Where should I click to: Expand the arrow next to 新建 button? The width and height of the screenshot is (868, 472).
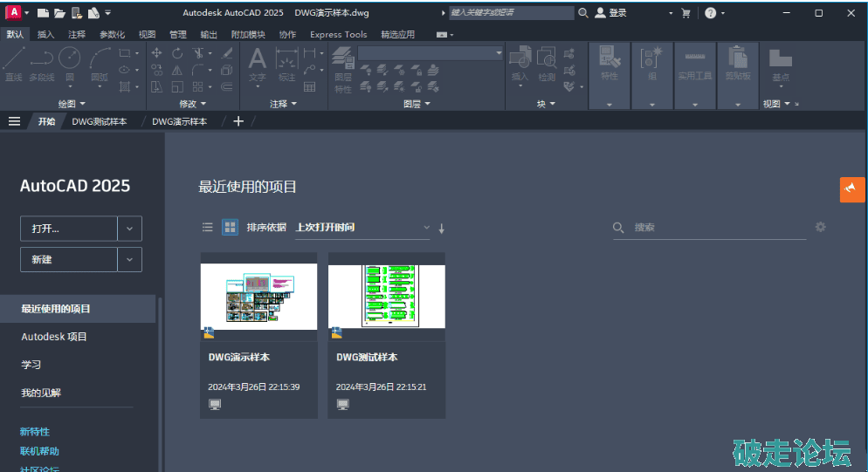tap(129, 259)
